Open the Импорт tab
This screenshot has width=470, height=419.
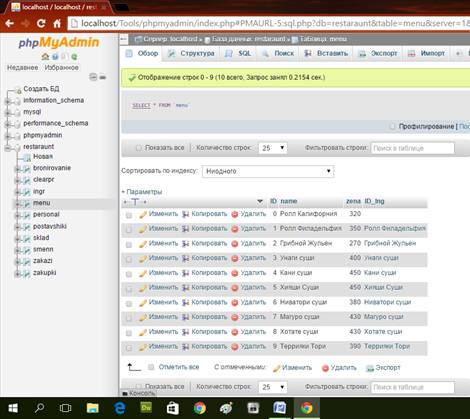point(427,53)
